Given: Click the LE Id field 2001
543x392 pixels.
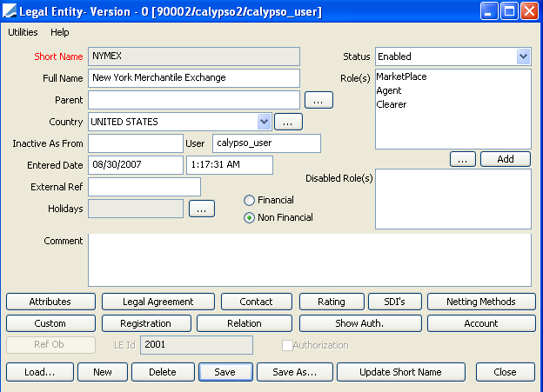Looking at the screenshot, I should 197,345.
